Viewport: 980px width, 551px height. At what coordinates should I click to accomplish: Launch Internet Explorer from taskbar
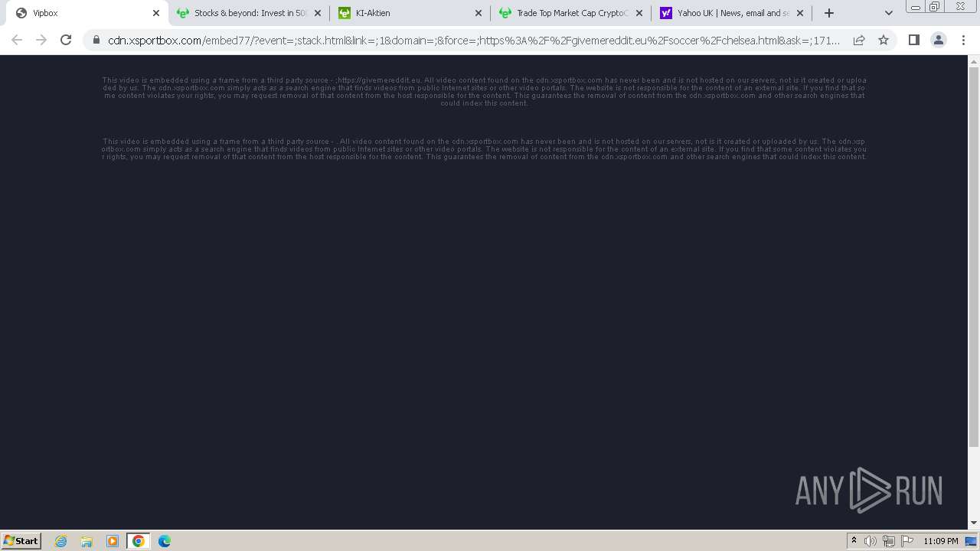point(61,541)
